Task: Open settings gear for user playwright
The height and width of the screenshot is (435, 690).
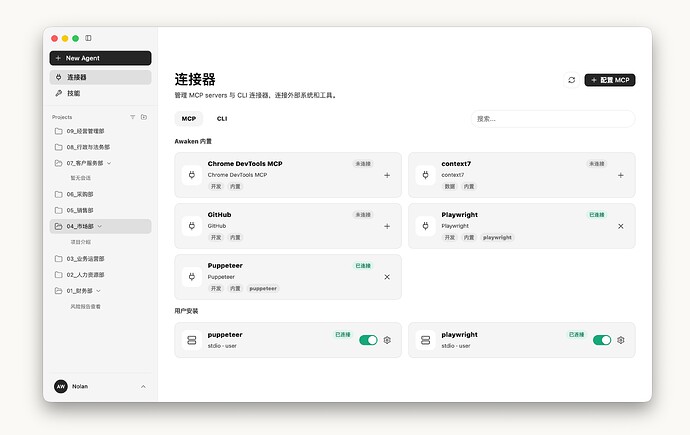Action: tap(621, 340)
